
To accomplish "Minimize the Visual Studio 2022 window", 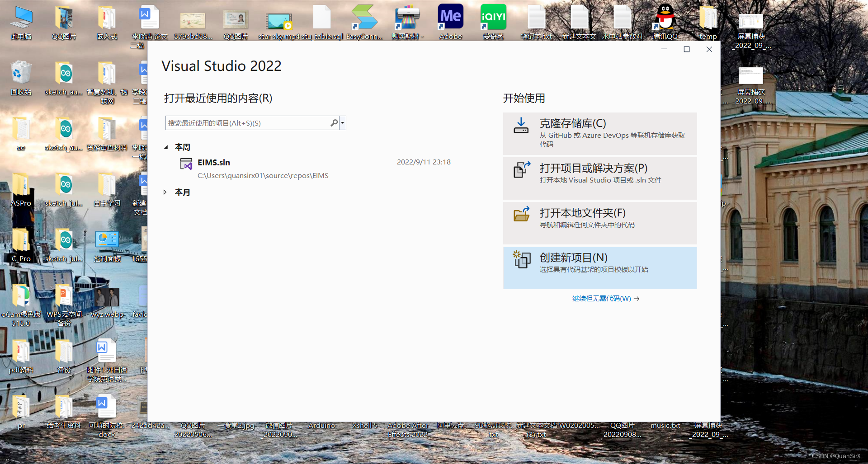I will (x=664, y=49).
